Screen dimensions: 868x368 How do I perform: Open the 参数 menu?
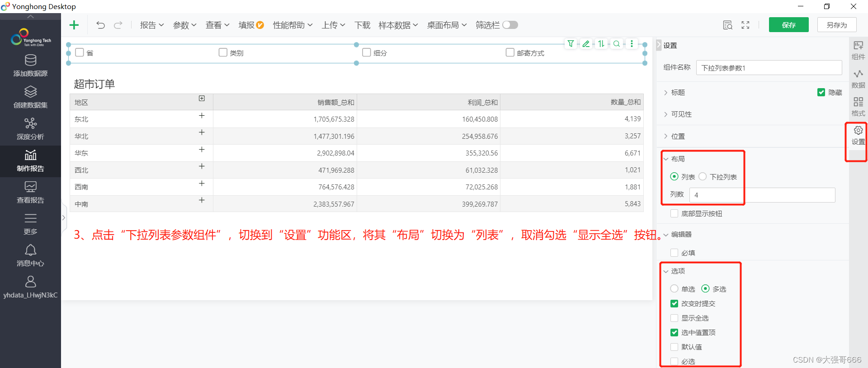[x=185, y=25]
